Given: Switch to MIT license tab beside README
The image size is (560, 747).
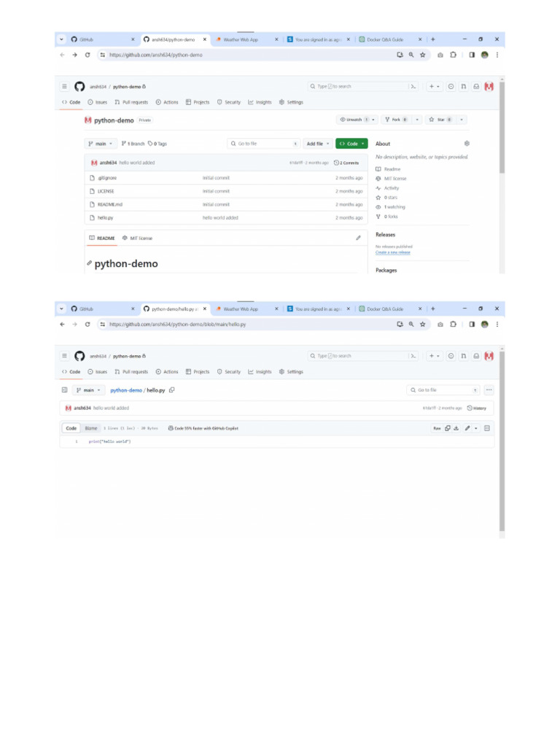Looking at the screenshot, I should pos(138,238).
